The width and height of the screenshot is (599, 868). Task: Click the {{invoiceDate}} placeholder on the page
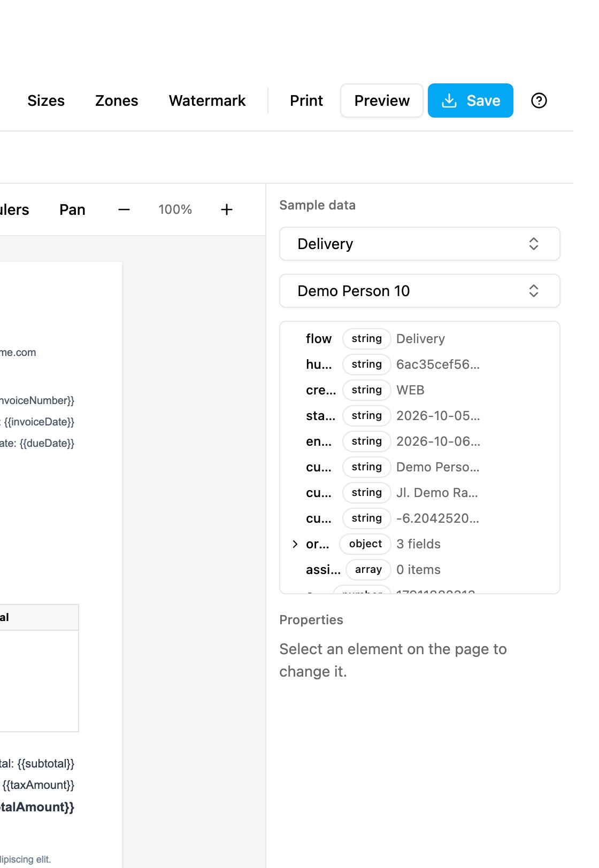pyautogui.click(x=39, y=422)
